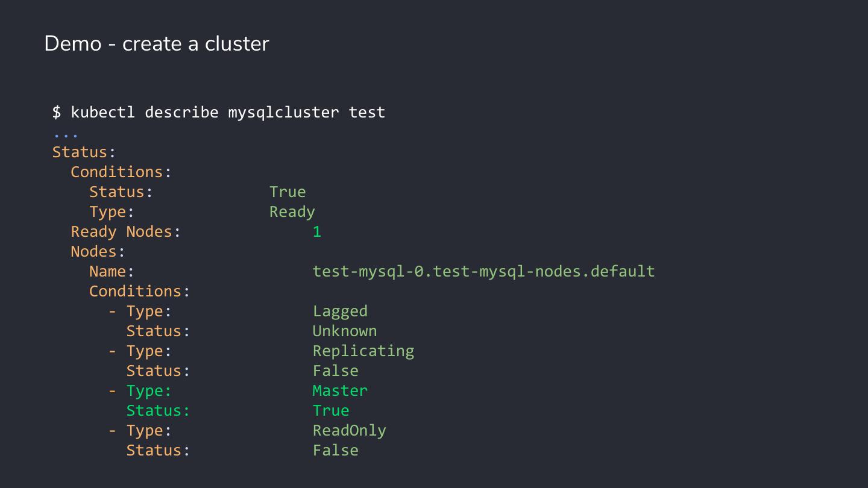
Task: Click the "Demo - create a cluster" title
Action: click(157, 44)
